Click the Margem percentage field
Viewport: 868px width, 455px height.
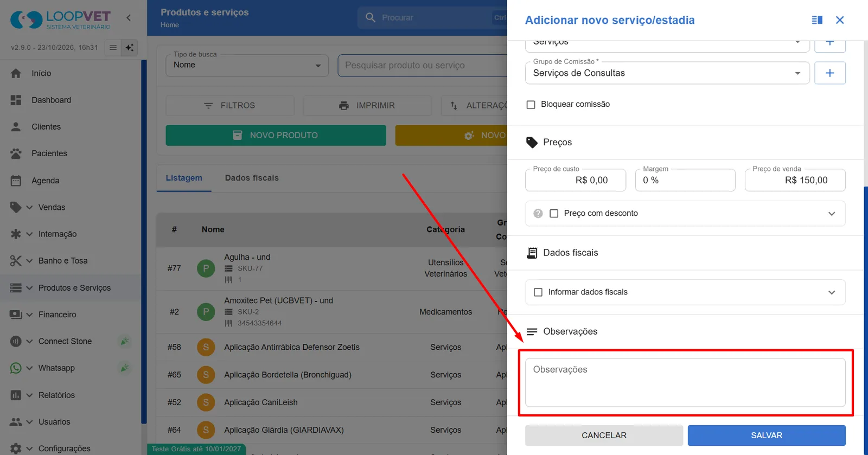(685, 181)
